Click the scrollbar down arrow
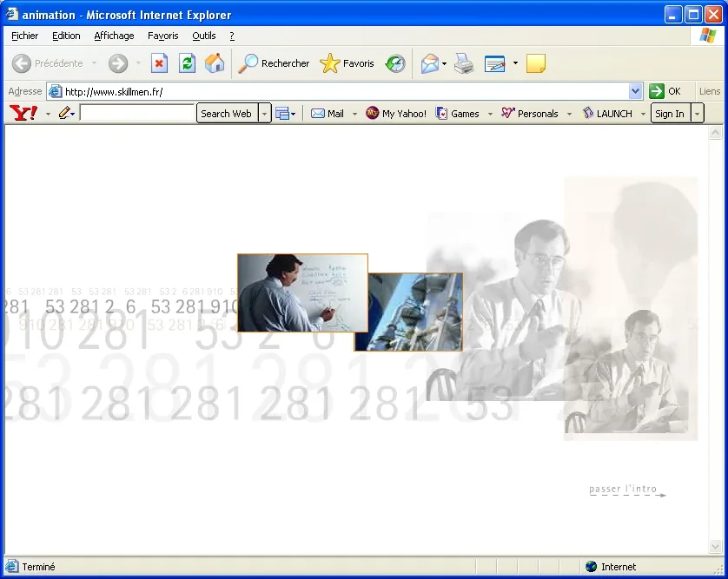 (715, 547)
